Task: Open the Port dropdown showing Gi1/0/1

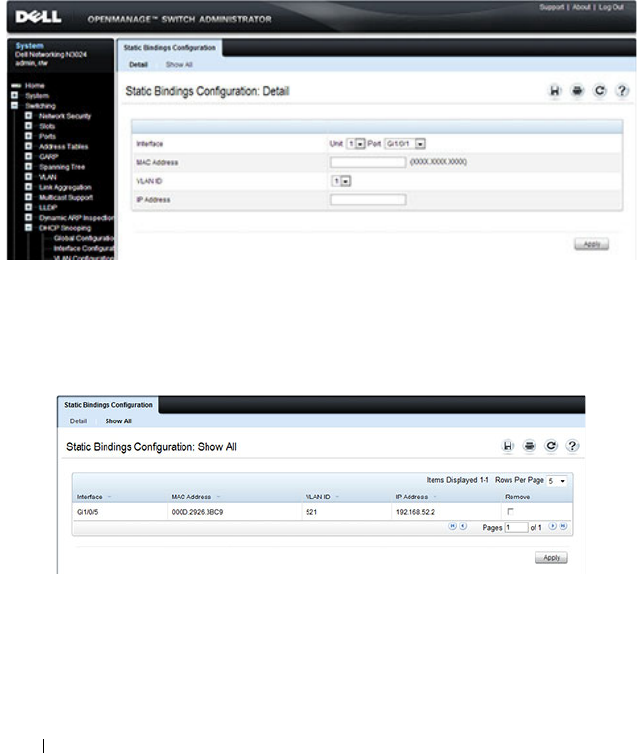Action: pos(405,144)
